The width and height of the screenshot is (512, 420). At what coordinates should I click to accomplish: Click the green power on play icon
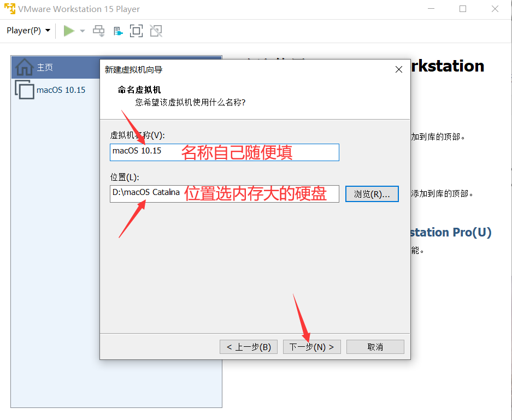coord(68,31)
